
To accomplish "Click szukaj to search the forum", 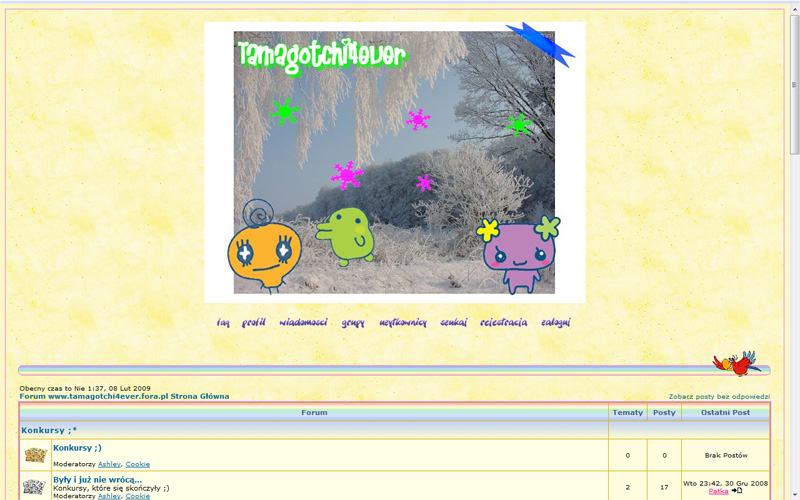I will [453, 323].
